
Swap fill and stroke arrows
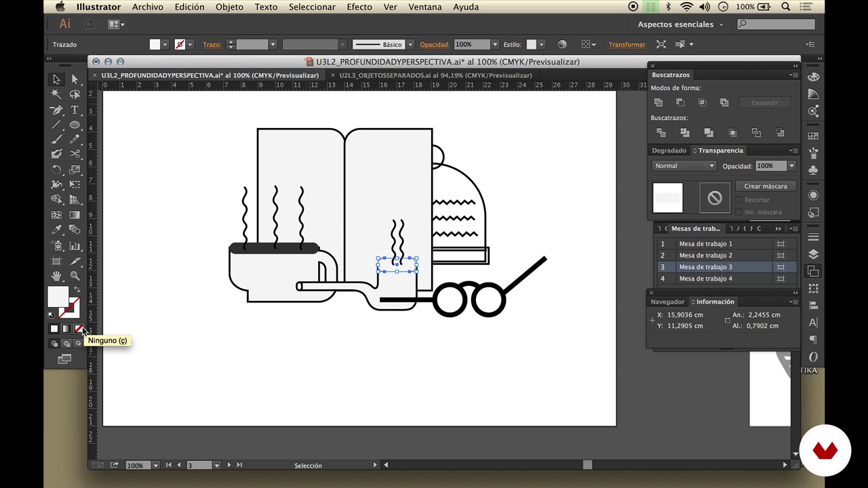click(77, 289)
